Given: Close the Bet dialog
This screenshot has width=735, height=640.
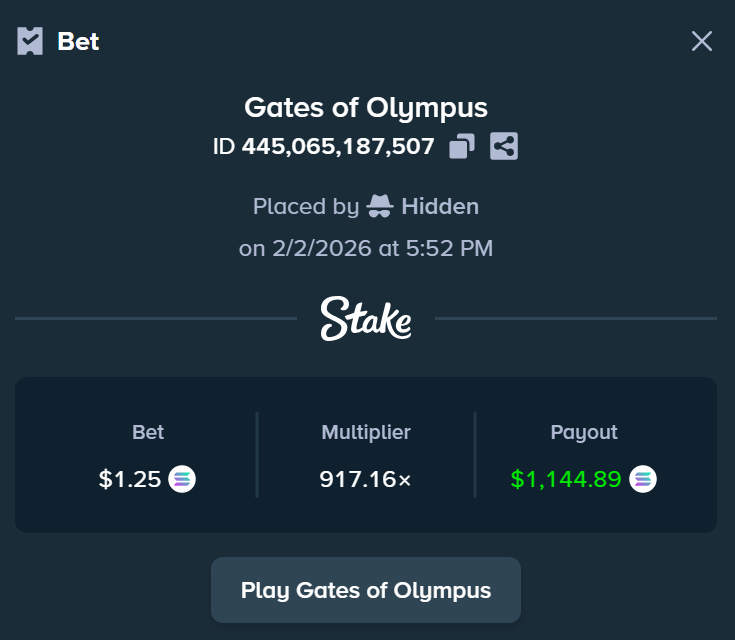Looking at the screenshot, I should point(702,41).
